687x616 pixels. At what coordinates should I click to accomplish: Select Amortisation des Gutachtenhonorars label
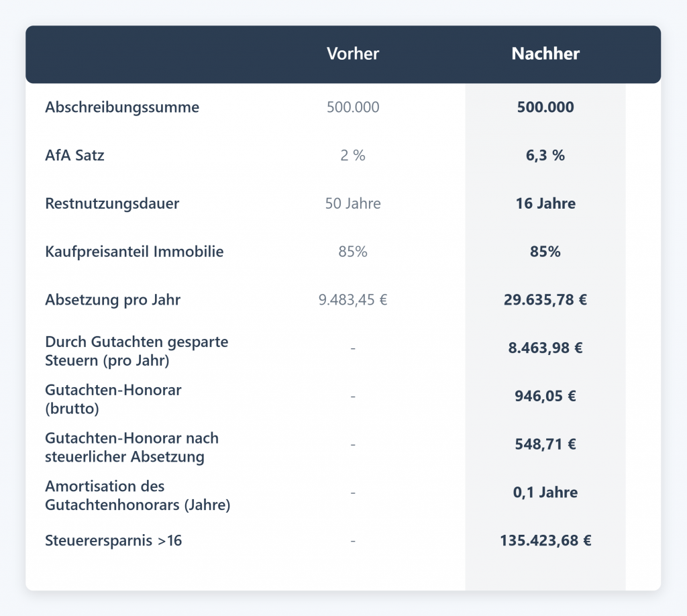tap(138, 496)
